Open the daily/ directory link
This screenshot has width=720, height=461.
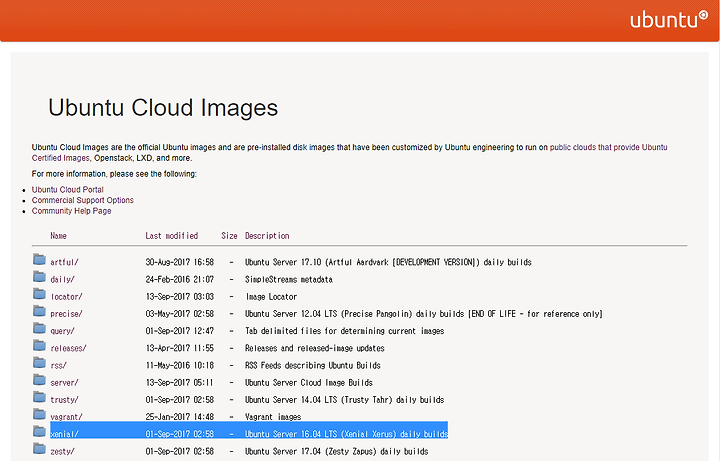coord(62,279)
